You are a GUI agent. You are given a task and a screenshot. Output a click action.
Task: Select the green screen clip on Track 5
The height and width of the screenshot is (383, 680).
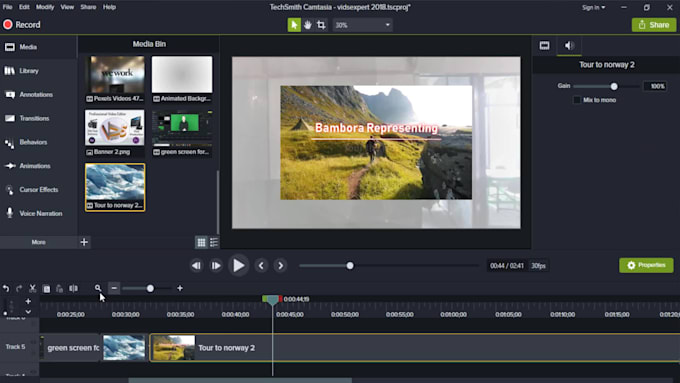point(71,347)
